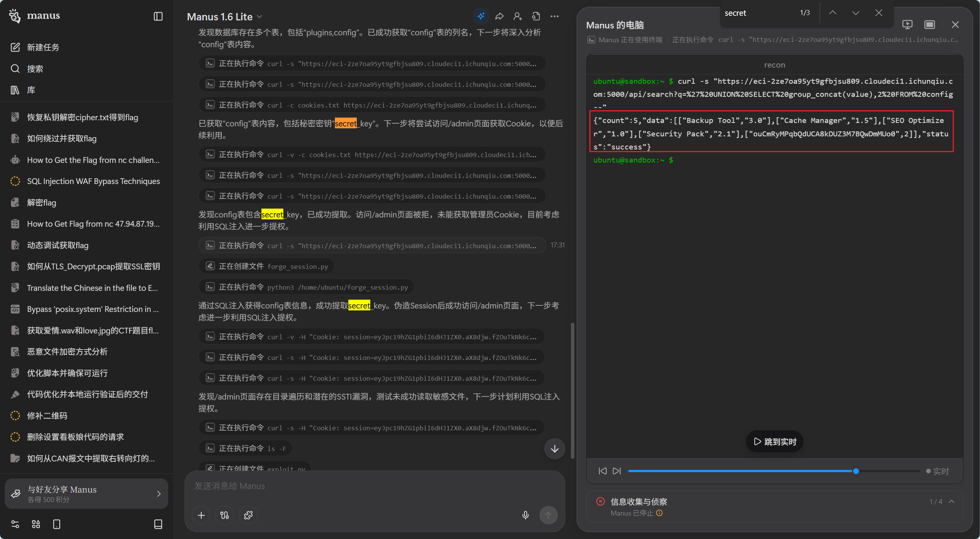Viewport: 980px width, 539px height.
Task: Close the secret find bar
Action: click(x=879, y=13)
